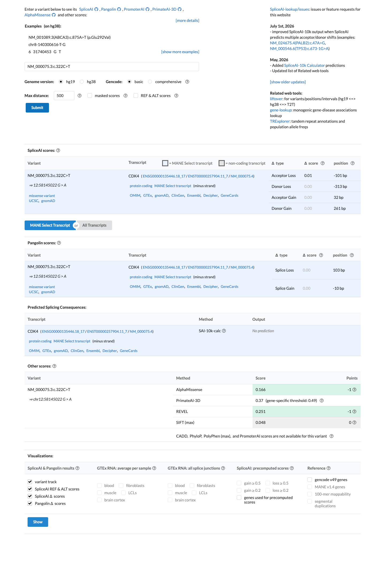
Task: Expand show more examples
Action: (180, 52)
